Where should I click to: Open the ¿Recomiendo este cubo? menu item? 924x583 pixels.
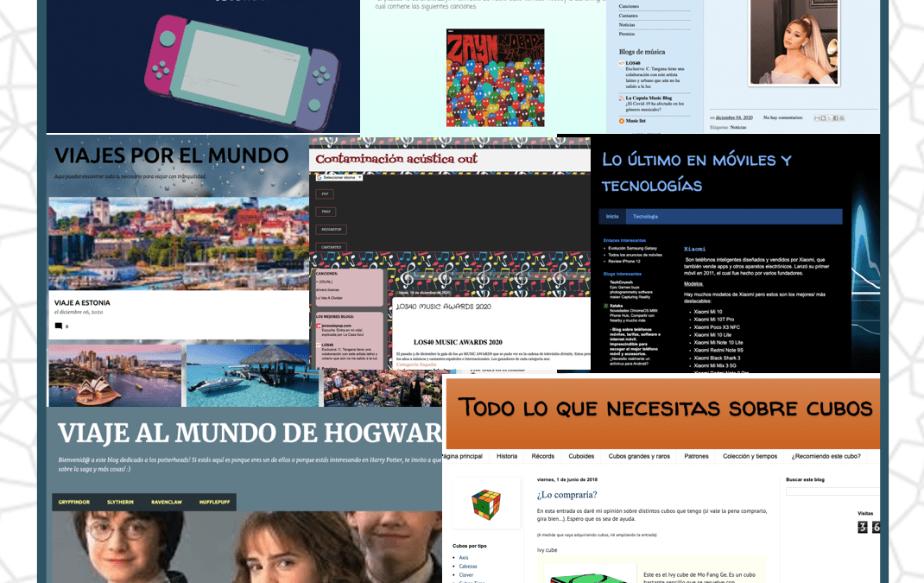826,456
